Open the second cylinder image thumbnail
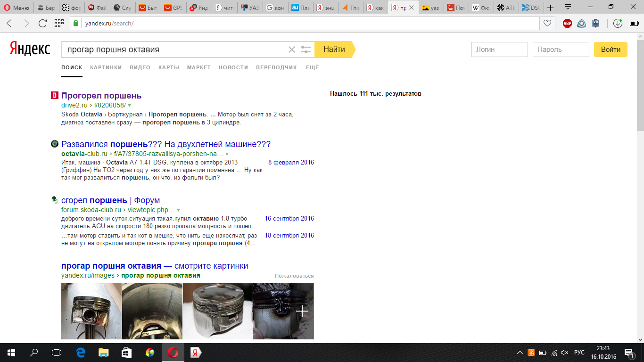 (152, 311)
